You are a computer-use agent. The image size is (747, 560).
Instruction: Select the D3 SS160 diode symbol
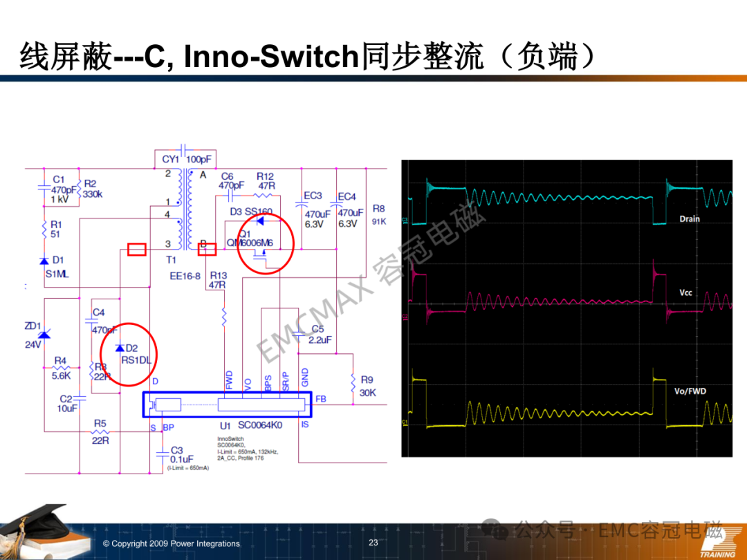261,221
